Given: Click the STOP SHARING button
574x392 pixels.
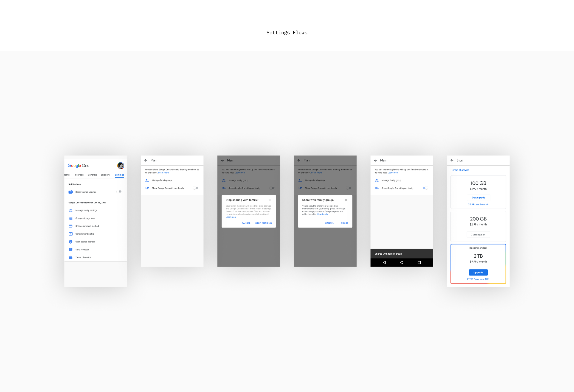Looking at the screenshot, I should [263, 223].
